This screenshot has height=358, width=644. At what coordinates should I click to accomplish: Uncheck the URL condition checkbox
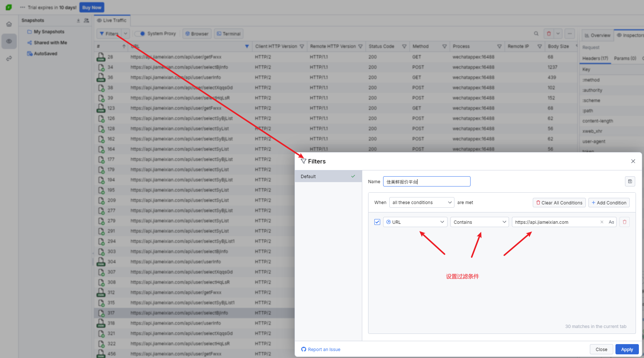click(x=377, y=222)
